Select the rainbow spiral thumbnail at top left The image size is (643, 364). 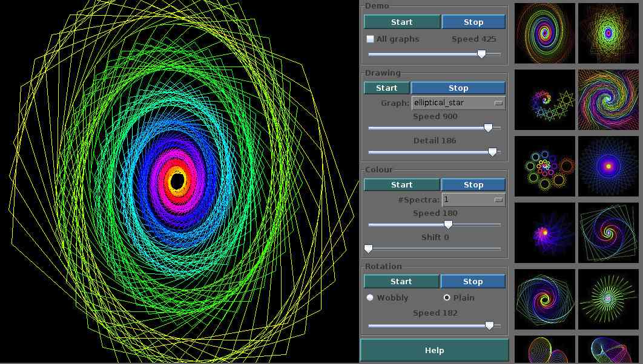click(x=544, y=33)
